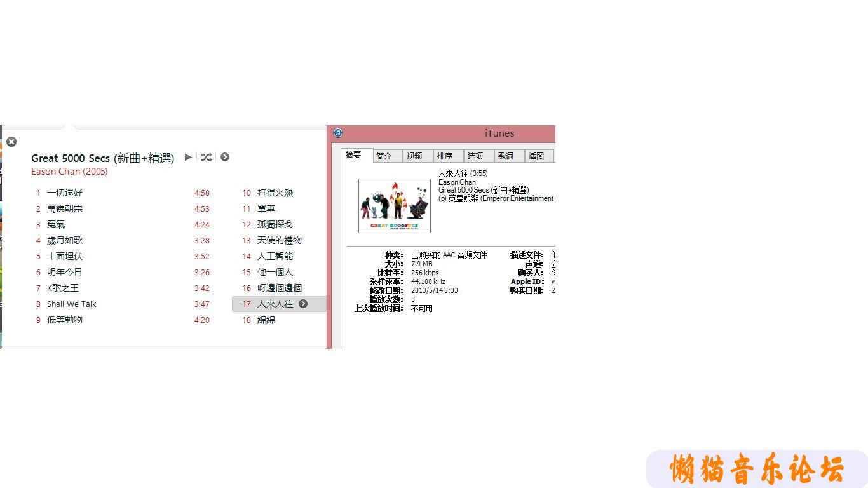Shuffle the album tracks

tap(206, 157)
